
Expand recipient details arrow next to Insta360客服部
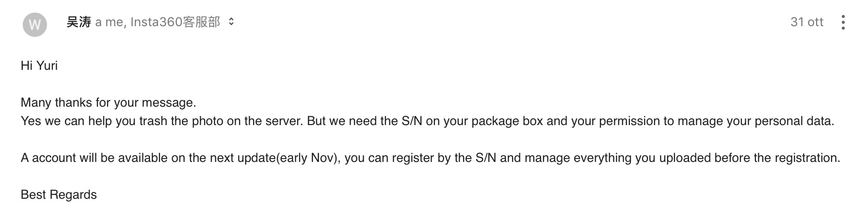[231, 22]
